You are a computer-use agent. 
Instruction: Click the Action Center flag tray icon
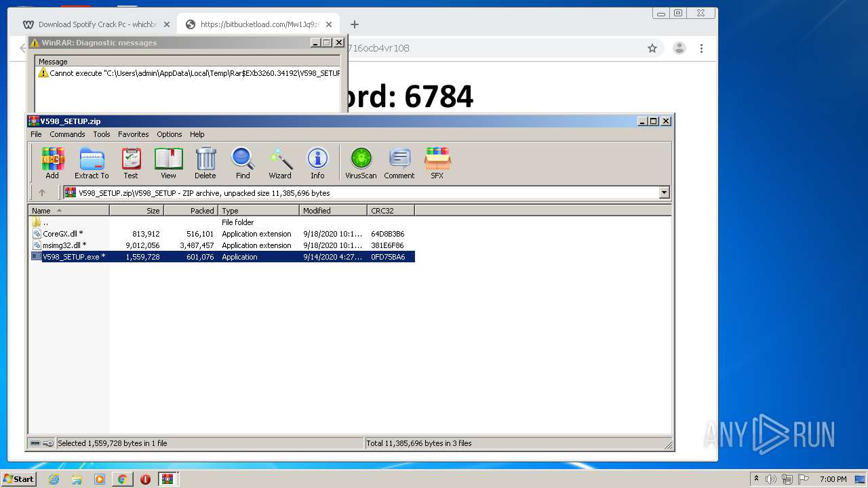click(804, 479)
